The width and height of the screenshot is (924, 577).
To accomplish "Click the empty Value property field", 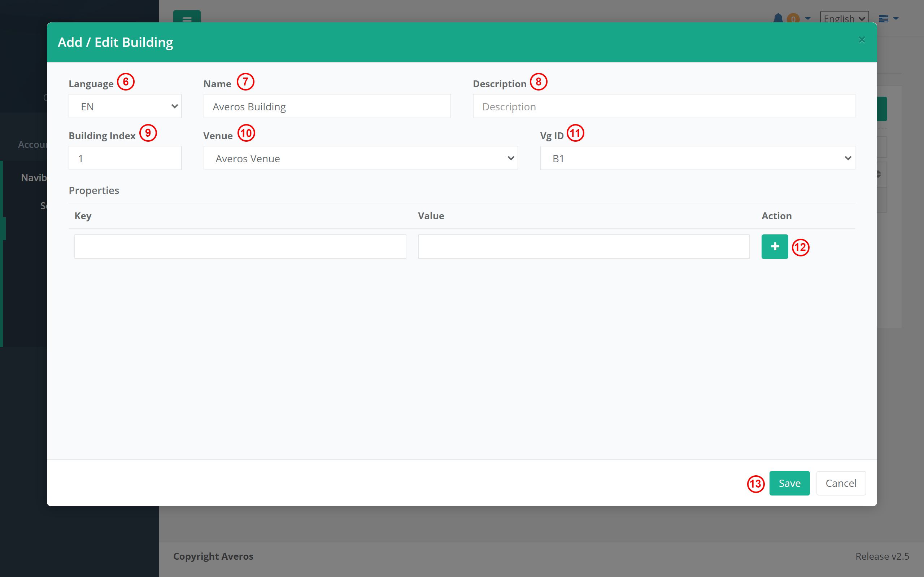I will [x=583, y=247].
